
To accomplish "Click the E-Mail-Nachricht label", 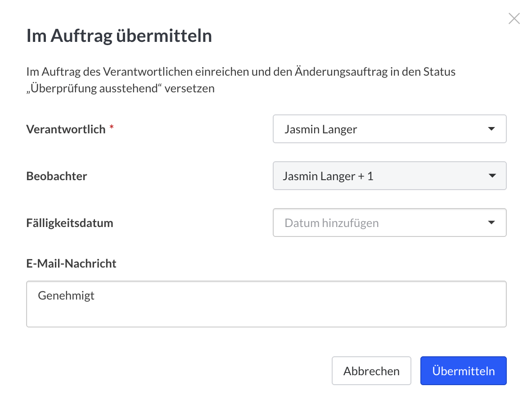I will (71, 264).
